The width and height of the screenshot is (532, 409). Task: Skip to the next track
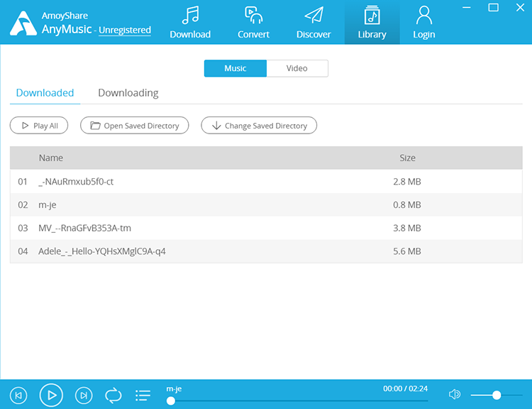click(84, 395)
